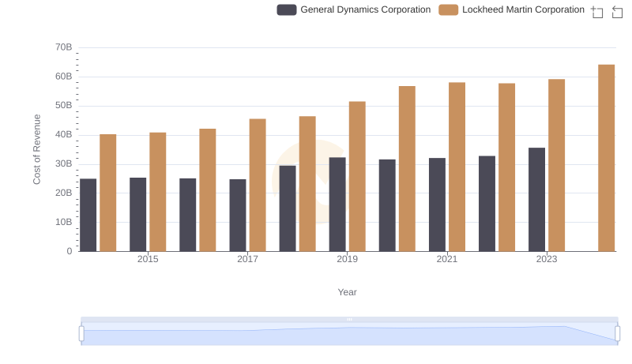The width and height of the screenshot is (632, 364).
Task: Click the zoom reset back icon
Action: pyautogui.click(x=617, y=12)
